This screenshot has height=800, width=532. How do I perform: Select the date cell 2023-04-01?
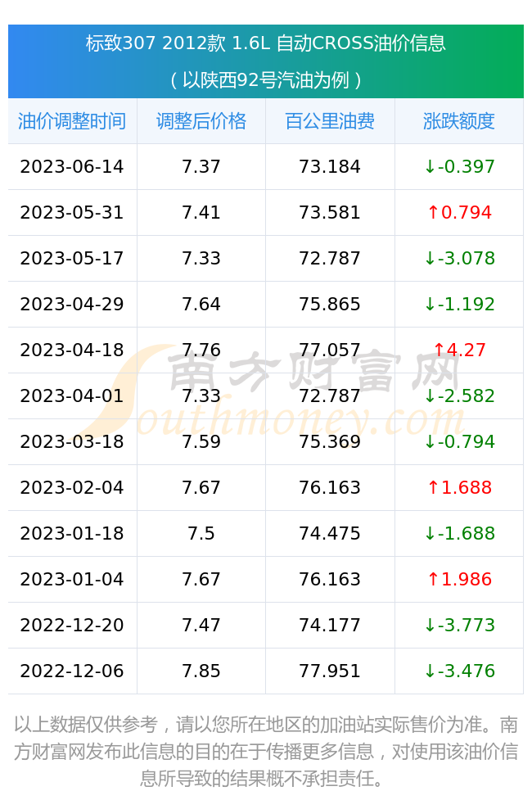pyautogui.click(x=72, y=396)
